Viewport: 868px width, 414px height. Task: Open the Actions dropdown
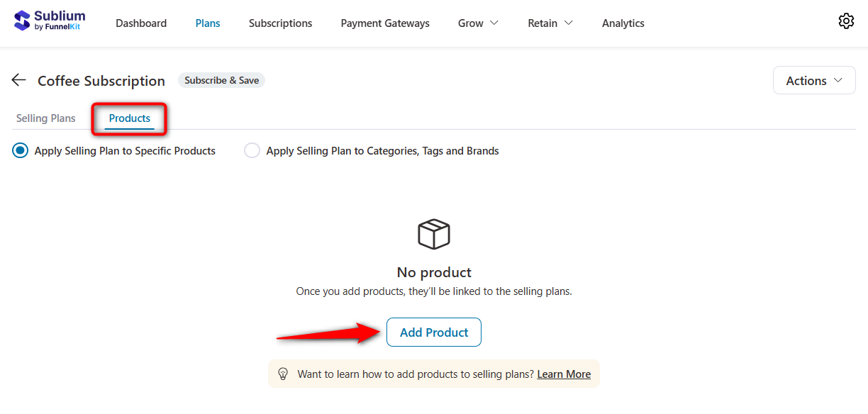(x=813, y=80)
